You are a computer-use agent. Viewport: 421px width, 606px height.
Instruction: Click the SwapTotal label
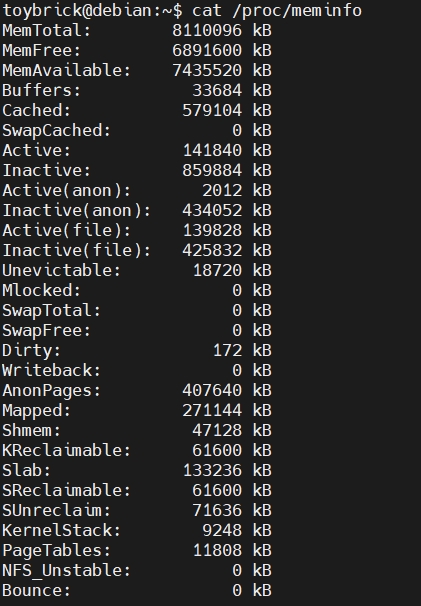pos(52,311)
